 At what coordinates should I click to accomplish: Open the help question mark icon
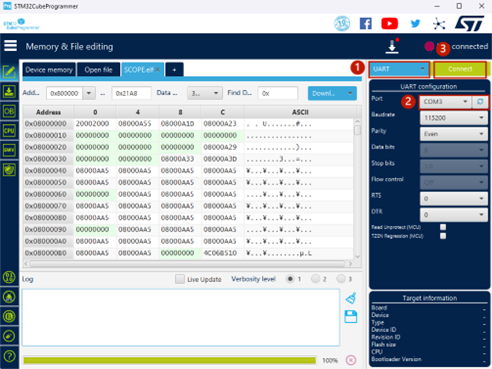click(9, 356)
